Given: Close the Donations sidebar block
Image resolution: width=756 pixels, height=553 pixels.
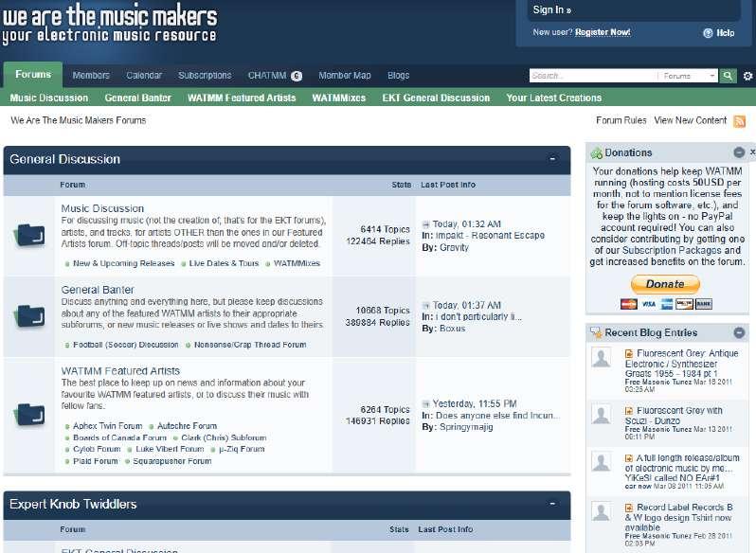Looking at the screenshot, I should tap(752, 152).
